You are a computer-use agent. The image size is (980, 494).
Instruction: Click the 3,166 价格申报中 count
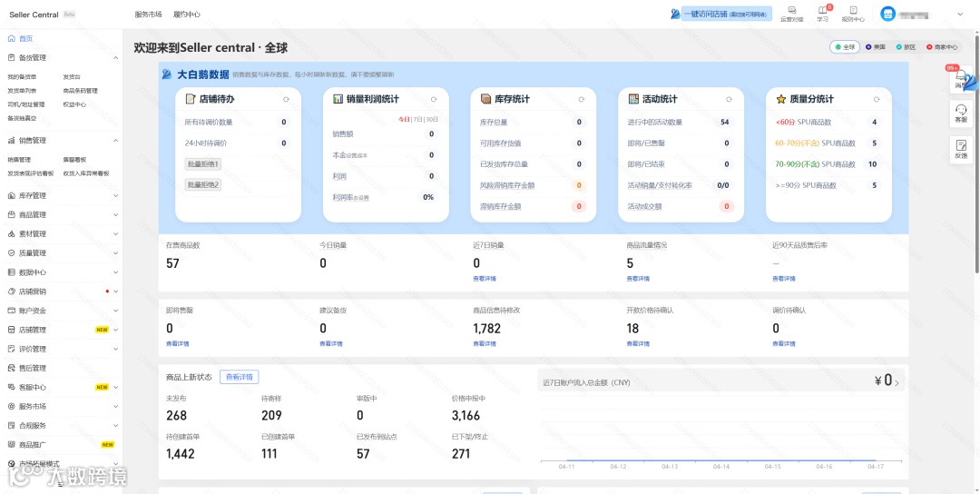465,416
